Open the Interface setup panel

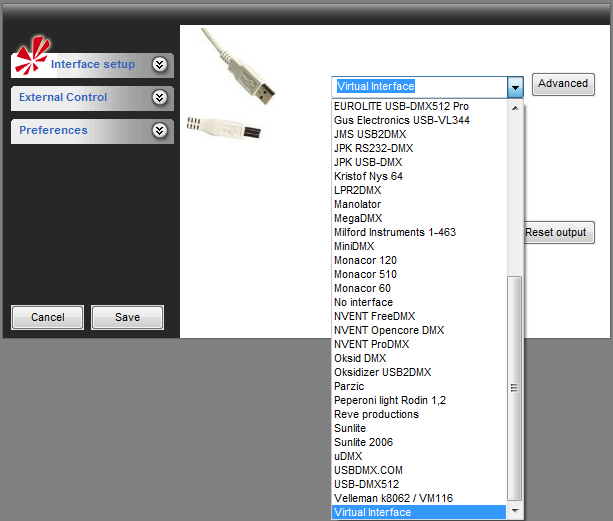[x=92, y=64]
